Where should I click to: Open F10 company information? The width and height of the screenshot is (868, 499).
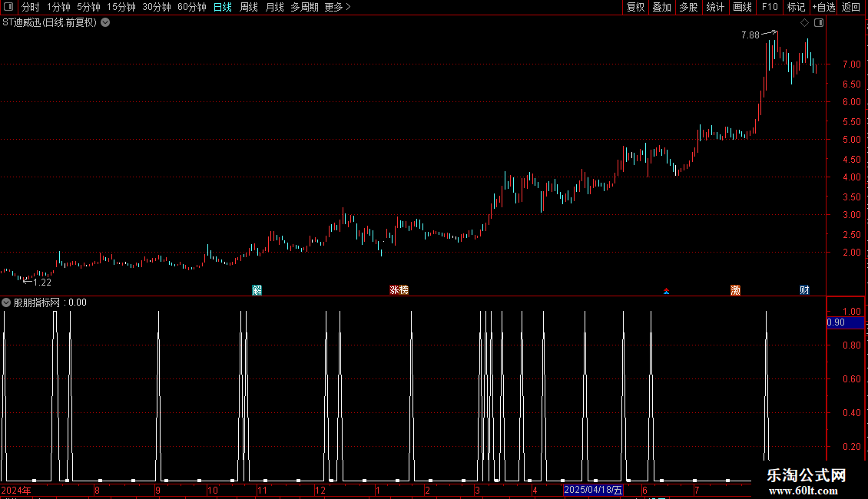tap(770, 7)
